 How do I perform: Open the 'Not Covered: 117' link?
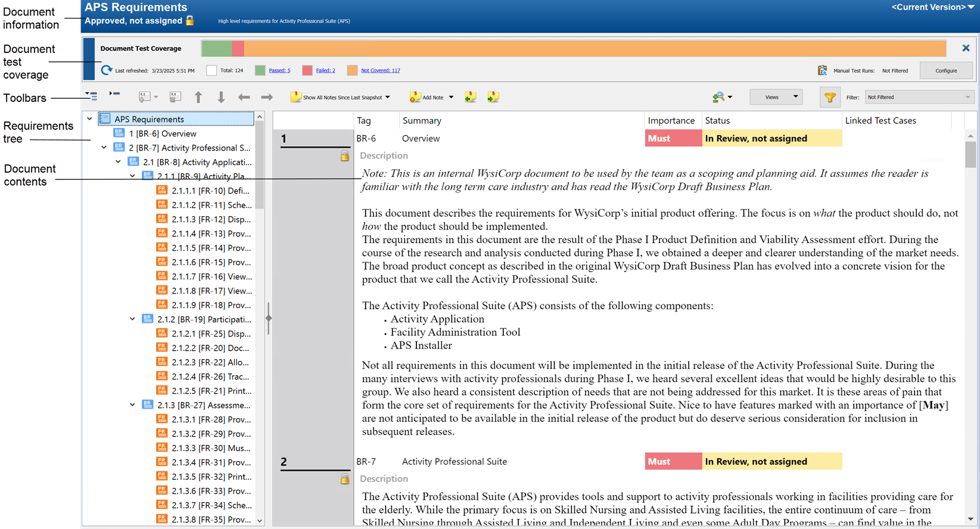point(380,70)
